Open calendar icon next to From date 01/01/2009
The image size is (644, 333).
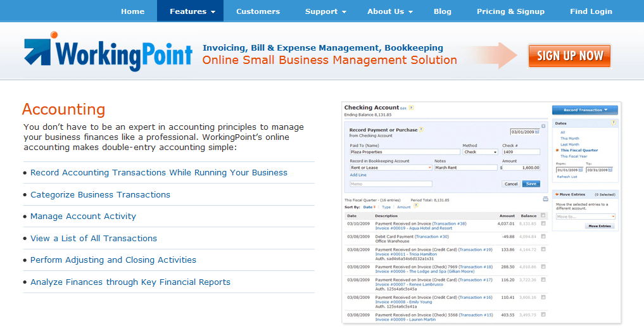[x=580, y=170]
